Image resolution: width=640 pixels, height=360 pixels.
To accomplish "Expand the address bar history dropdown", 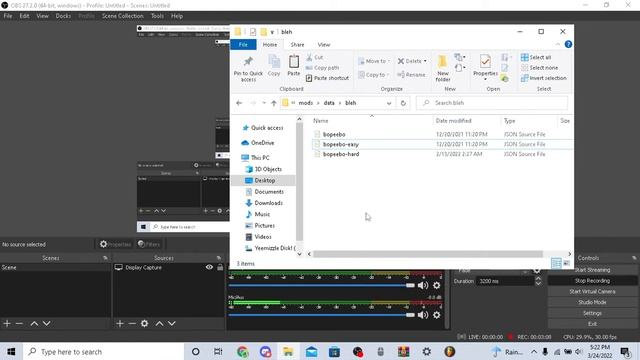I will pyautogui.click(x=389, y=103).
